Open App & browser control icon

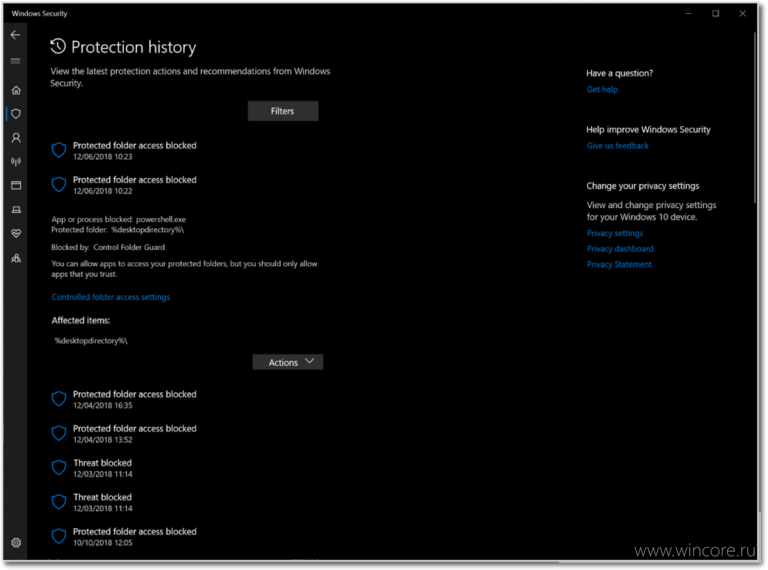tap(16, 185)
